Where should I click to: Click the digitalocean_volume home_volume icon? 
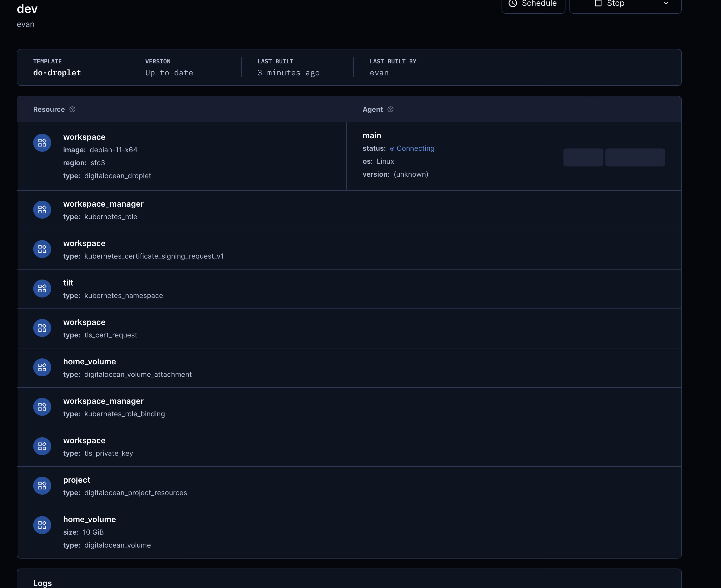pos(42,525)
